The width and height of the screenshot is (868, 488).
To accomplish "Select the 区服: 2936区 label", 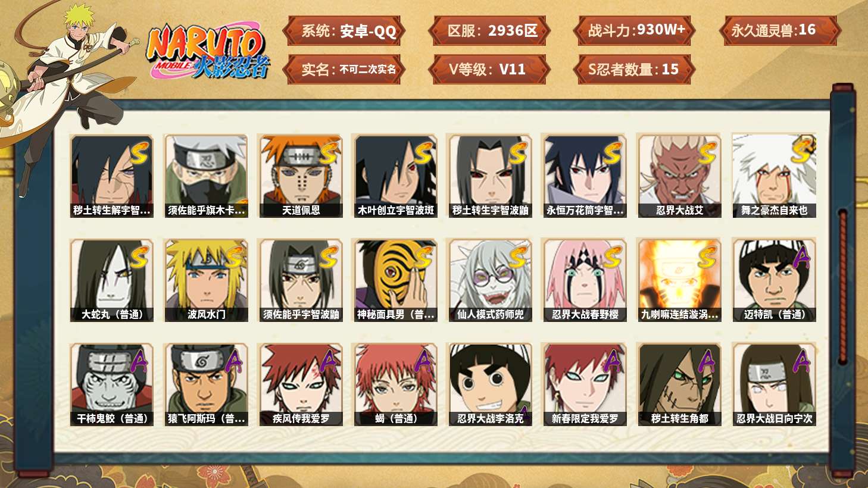I will coord(489,31).
